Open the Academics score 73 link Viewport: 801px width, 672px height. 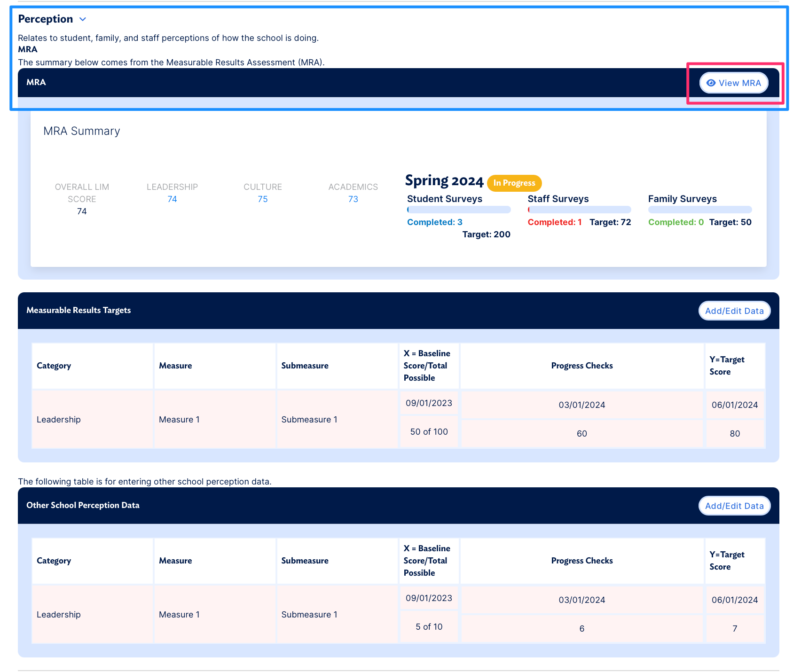click(x=353, y=199)
